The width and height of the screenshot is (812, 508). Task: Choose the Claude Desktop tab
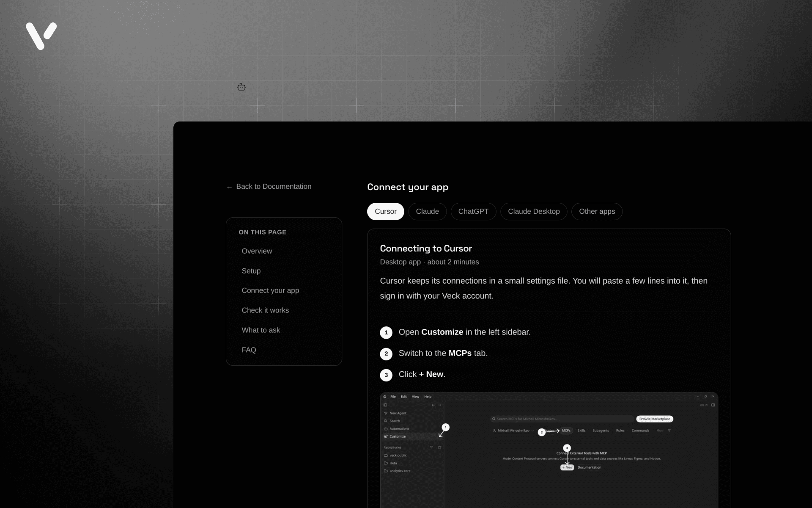[534, 211]
